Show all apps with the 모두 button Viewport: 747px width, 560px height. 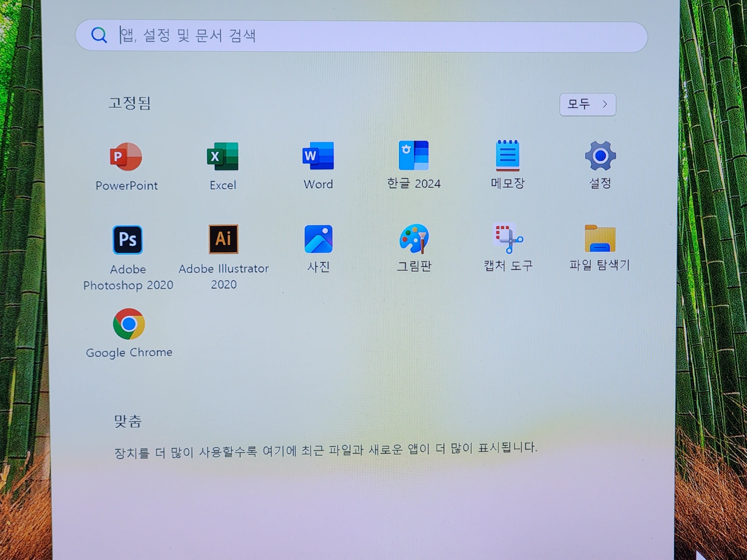coord(588,104)
